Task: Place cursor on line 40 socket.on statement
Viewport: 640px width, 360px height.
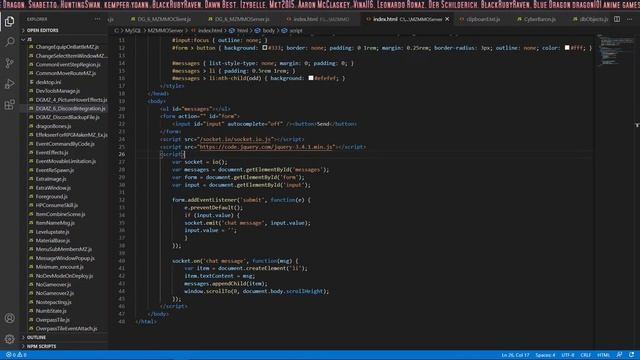Action: point(235,260)
